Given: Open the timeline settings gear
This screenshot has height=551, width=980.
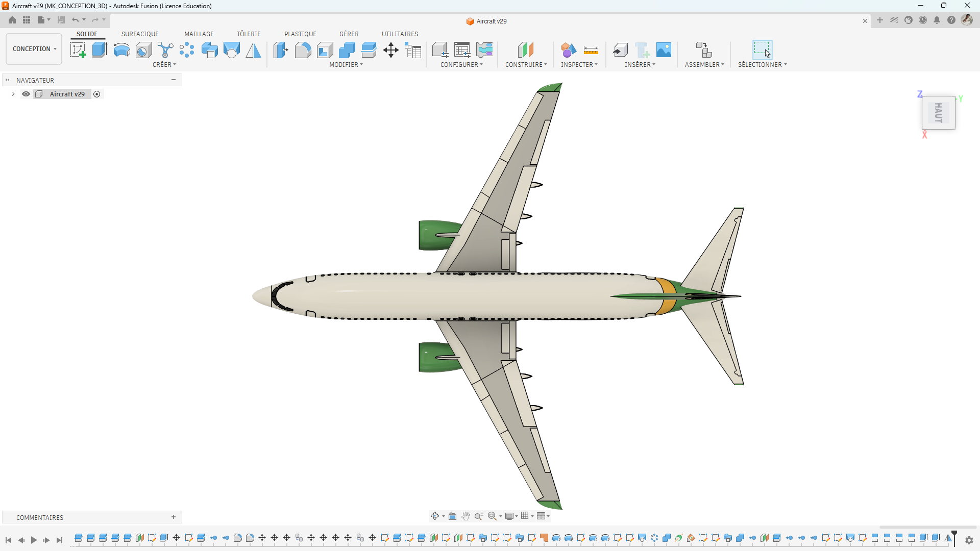Looking at the screenshot, I should click(969, 540).
